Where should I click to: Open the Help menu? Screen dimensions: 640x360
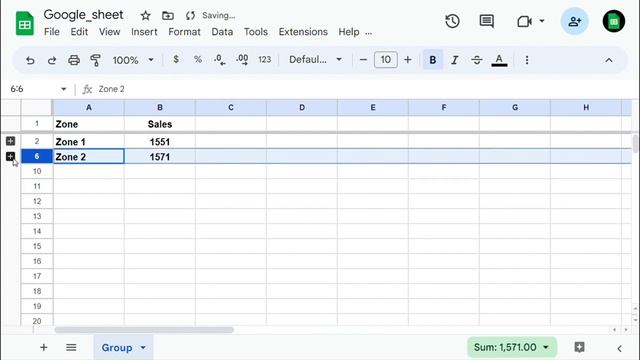click(349, 32)
